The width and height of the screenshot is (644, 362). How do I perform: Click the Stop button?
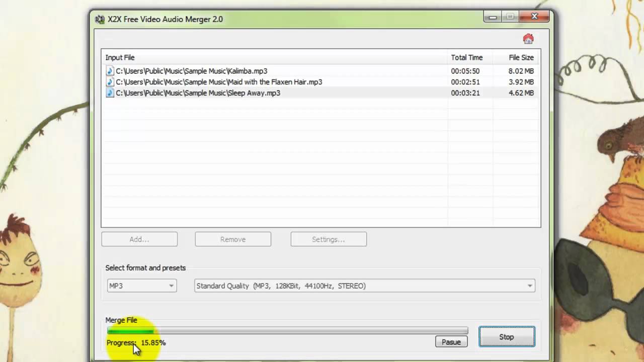click(507, 337)
